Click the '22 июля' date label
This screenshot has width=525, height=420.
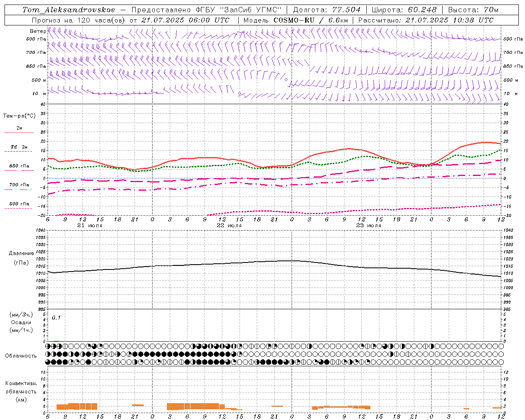click(x=229, y=226)
